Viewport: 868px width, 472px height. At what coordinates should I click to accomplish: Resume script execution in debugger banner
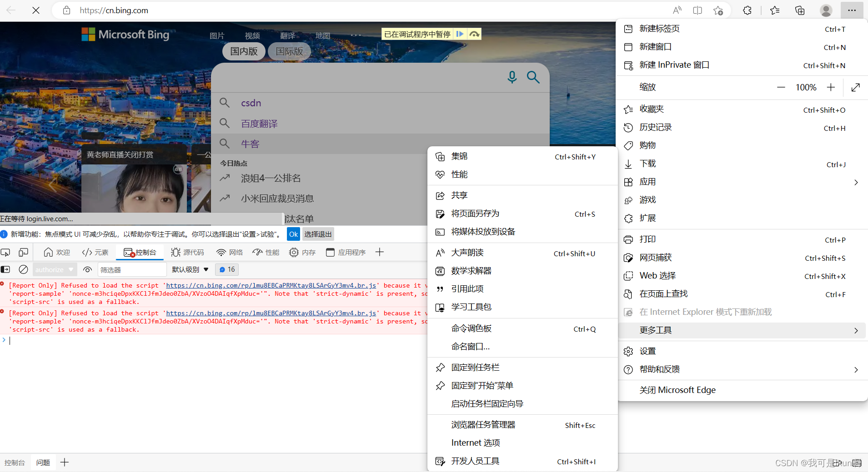pos(460,34)
